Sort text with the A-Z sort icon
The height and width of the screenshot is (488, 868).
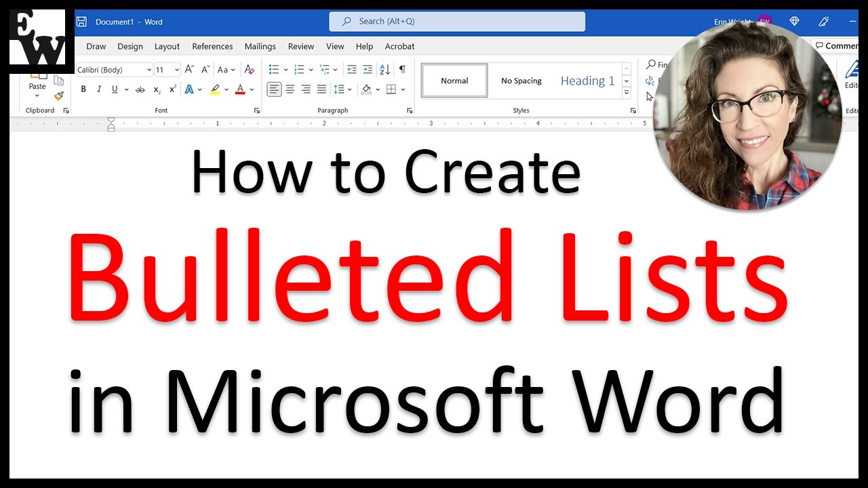pyautogui.click(x=384, y=70)
